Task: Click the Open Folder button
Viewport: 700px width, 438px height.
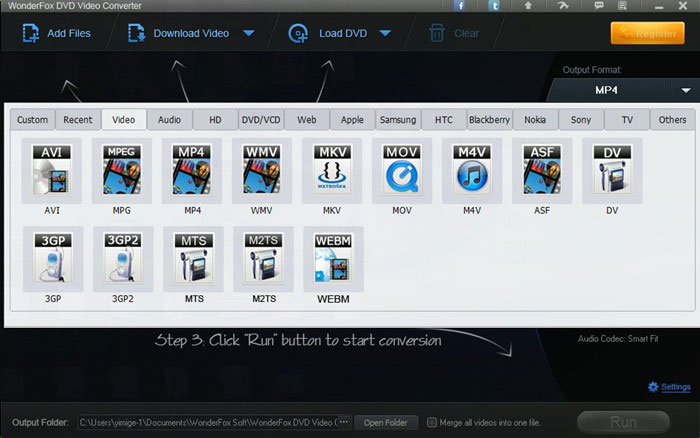Action: point(386,422)
